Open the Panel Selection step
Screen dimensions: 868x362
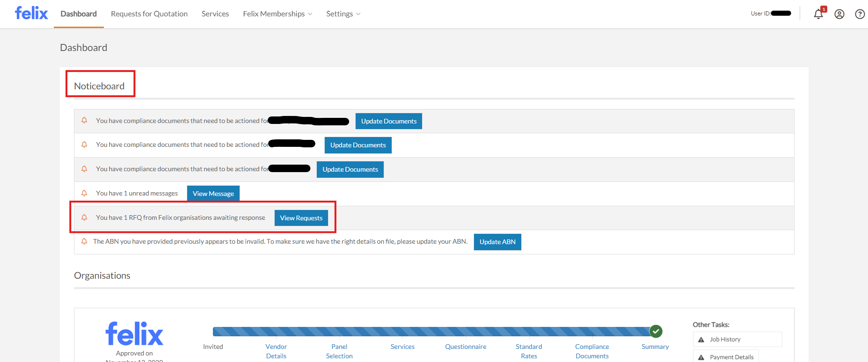339,351
